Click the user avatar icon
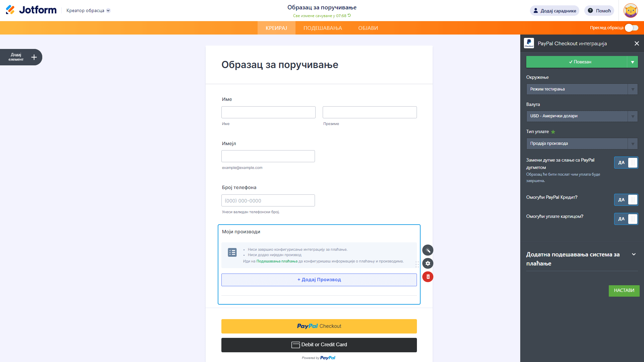Screen dimensions: 644x362 tap(630, 11)
